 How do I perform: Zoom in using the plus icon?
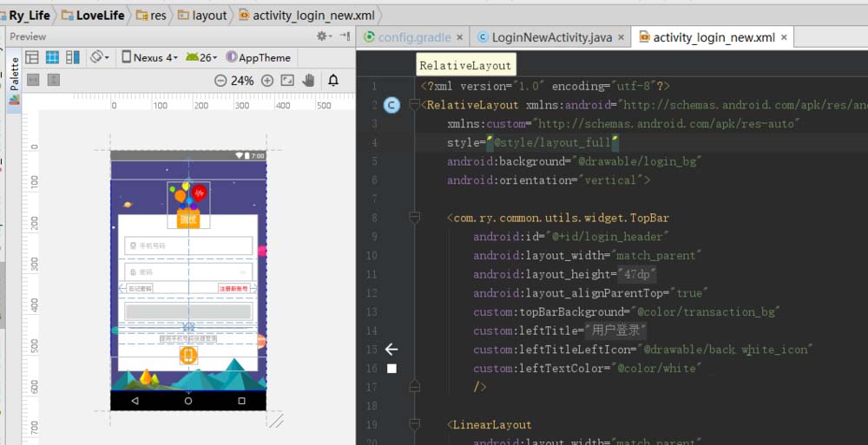pos(267,81)
